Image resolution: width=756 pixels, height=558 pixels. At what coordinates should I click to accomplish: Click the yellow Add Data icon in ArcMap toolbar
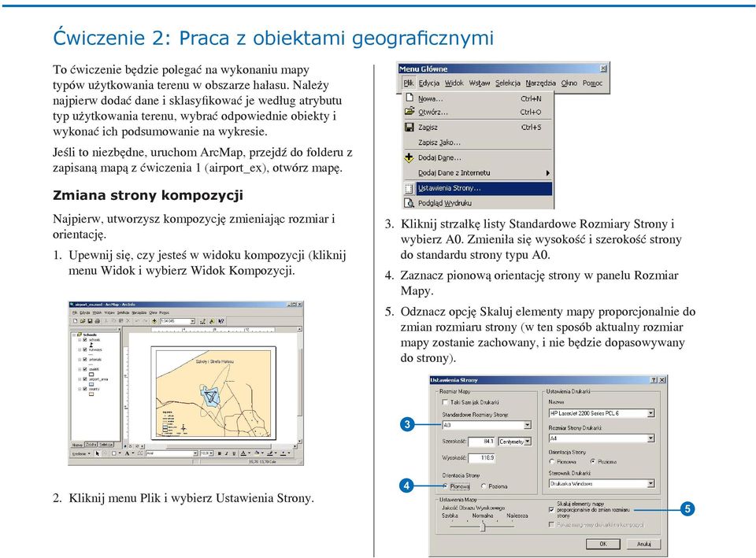tap(154, 321)
